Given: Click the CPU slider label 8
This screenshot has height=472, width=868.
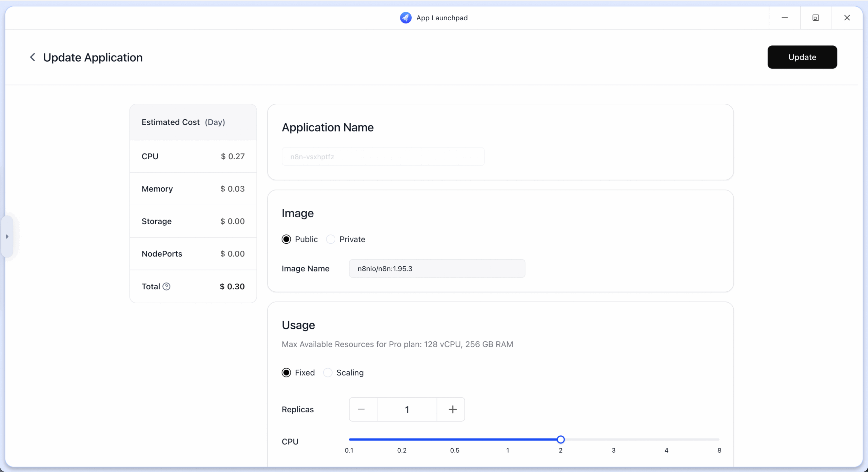Looking at the screenshot, I should coord(719,450).
